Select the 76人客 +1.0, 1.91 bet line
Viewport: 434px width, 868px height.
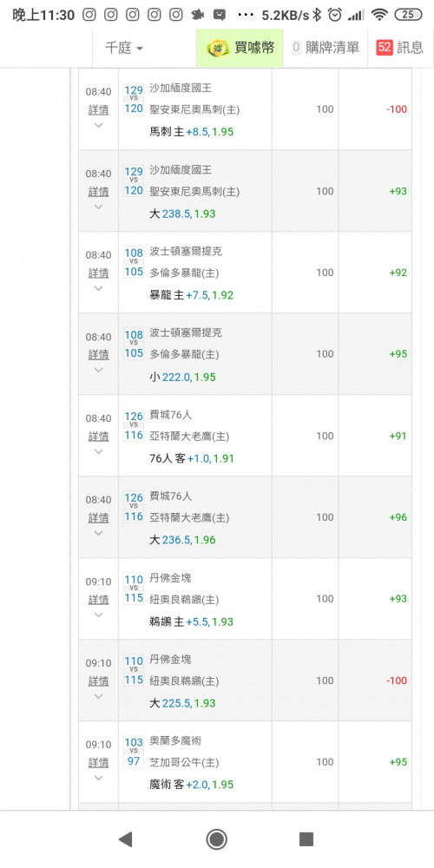[x=190, y=458]
